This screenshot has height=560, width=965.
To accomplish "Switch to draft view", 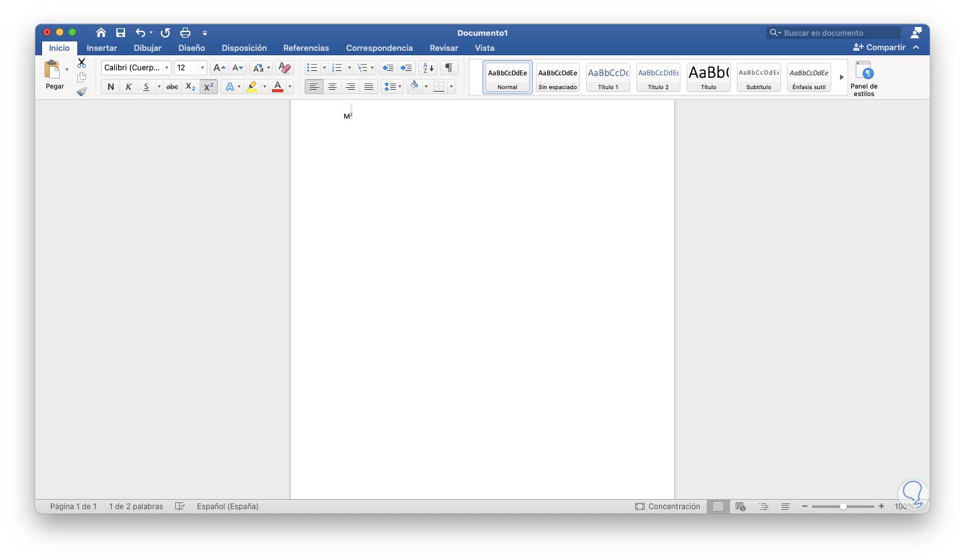I will 785,506.
